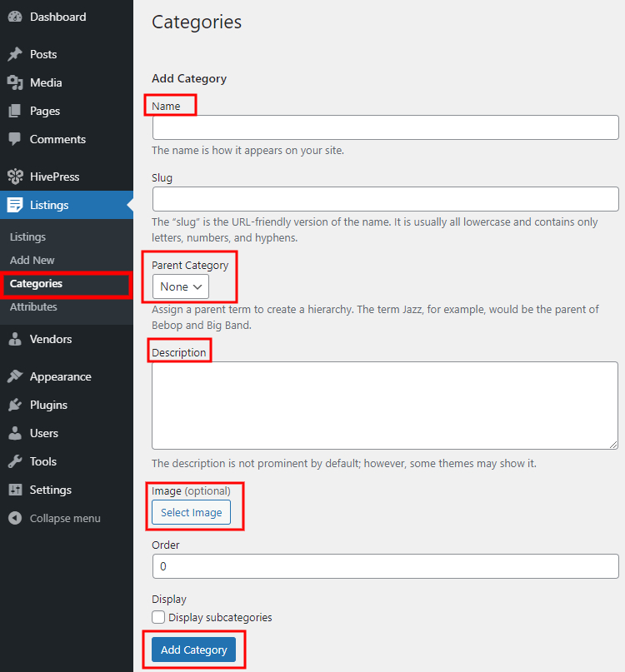Enable Display subcategories
The height and width of the screenshot is (672, 625).
click(x=157, y=617)
